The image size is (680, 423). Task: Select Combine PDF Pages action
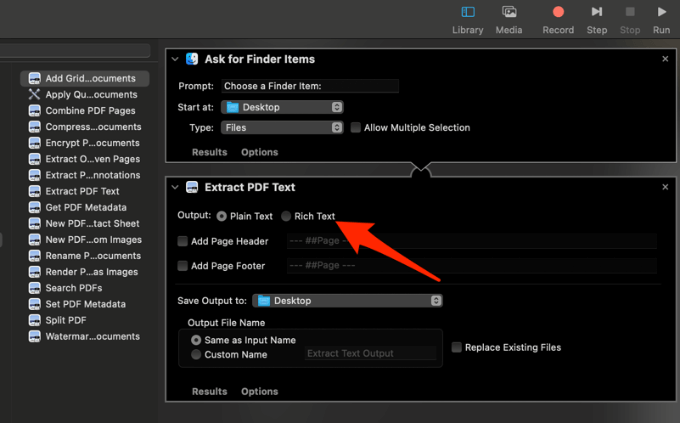(85, 111)
